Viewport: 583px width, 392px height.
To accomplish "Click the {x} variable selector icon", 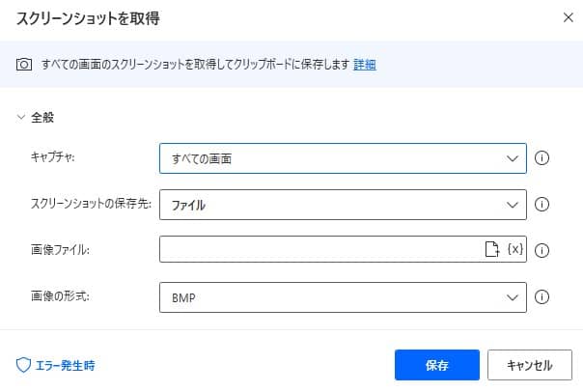I will [x=514, y=249].
